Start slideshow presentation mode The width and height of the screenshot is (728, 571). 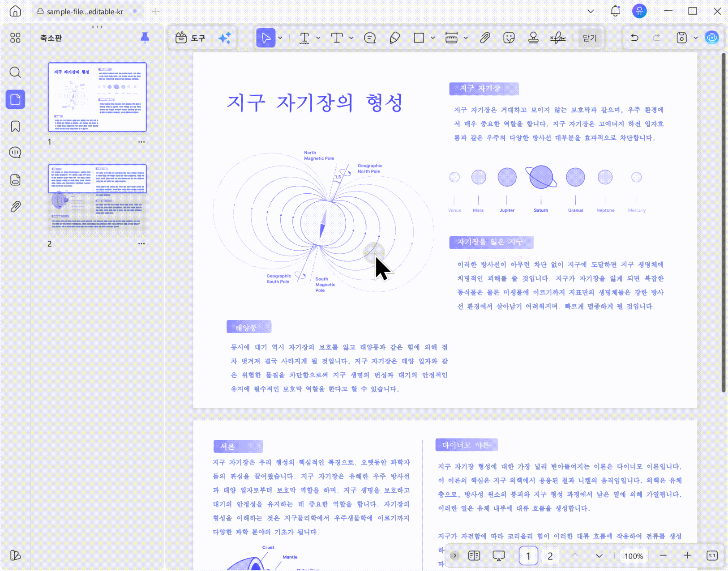[499, 555]
